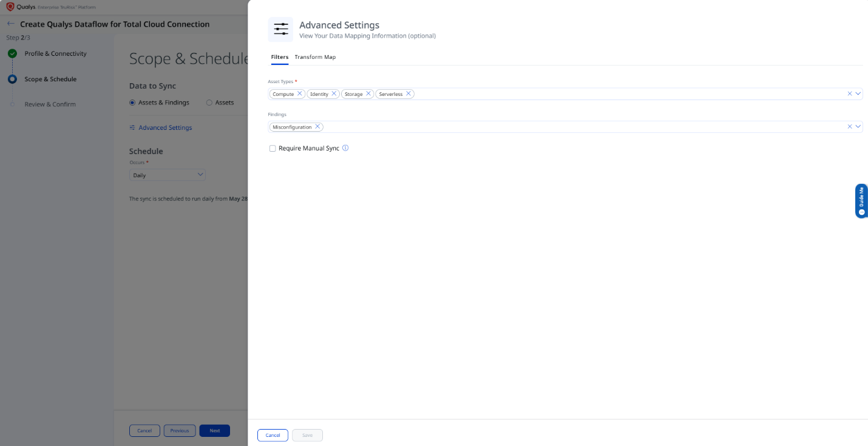This screenshot has width=868, height=446.
Task: Switch to the Filters tab
Action: 280,57
